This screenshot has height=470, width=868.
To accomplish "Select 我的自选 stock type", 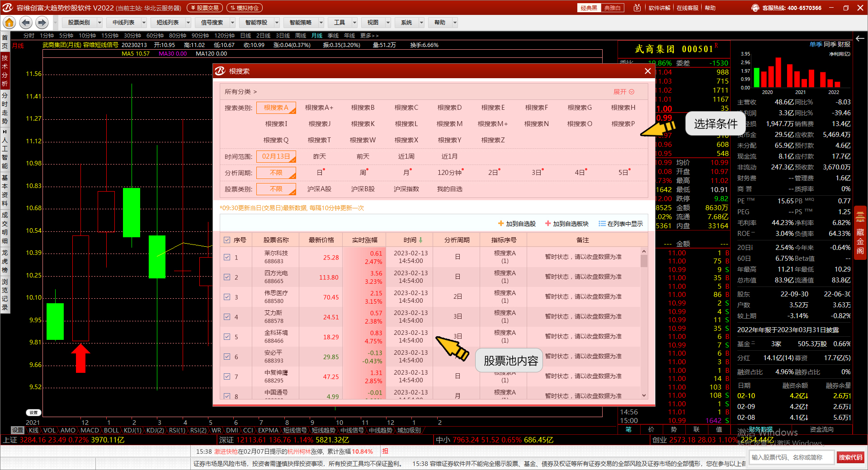I will (449, 189).
